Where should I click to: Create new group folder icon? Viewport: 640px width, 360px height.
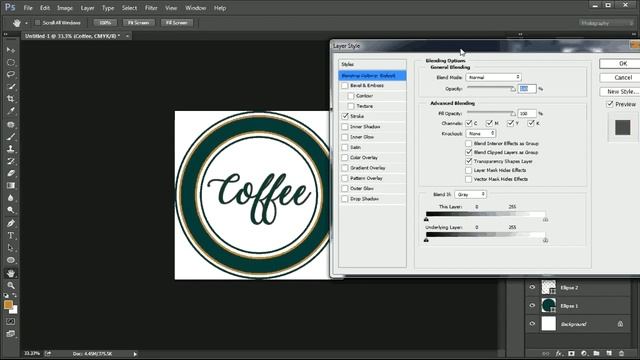point(596,353)
